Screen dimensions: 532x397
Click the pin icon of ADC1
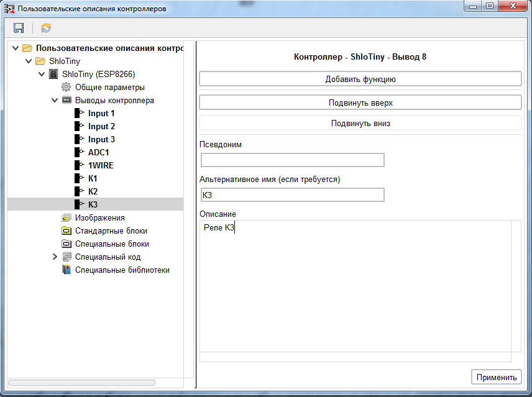pyautogui.click(x=80, y=152)
